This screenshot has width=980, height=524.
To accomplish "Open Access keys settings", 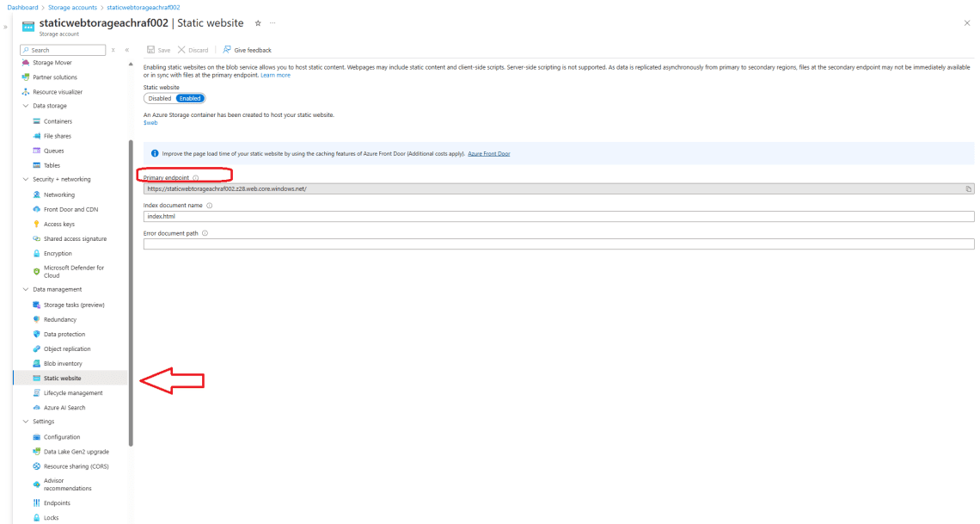I will tap(58, 224).
